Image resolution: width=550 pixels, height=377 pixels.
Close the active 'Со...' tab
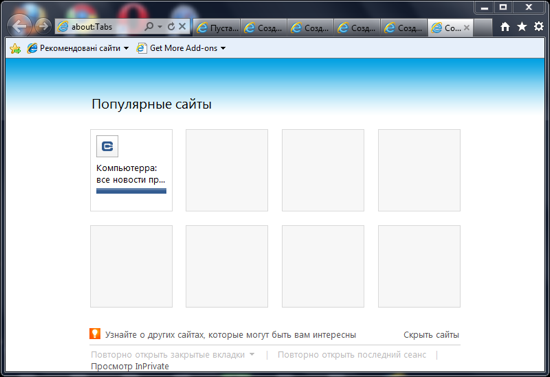click(467, 28)
